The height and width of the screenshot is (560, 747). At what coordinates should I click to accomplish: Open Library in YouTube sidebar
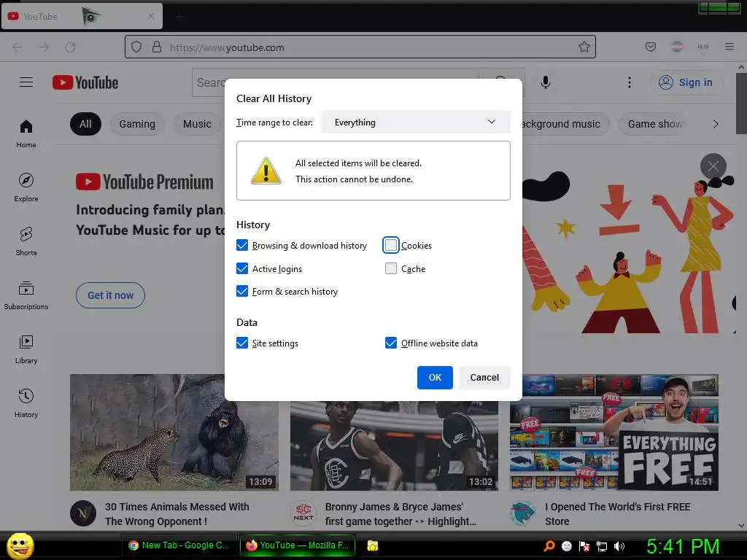click(x=26, y=349)
